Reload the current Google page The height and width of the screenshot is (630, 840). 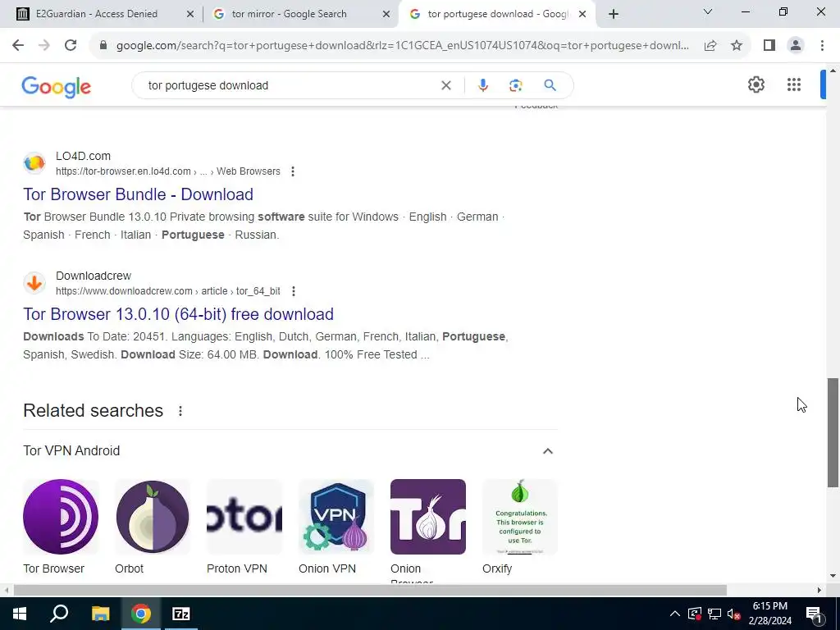71,46
